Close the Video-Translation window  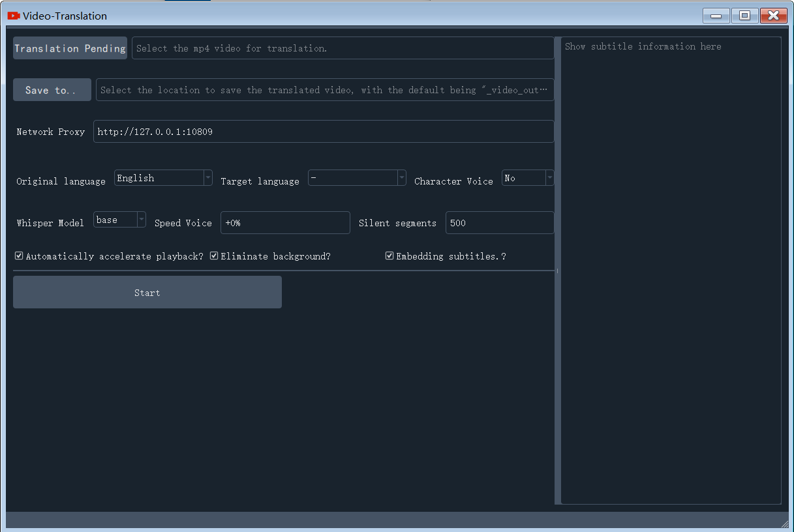pyautogui.click(x=774, y=16)
